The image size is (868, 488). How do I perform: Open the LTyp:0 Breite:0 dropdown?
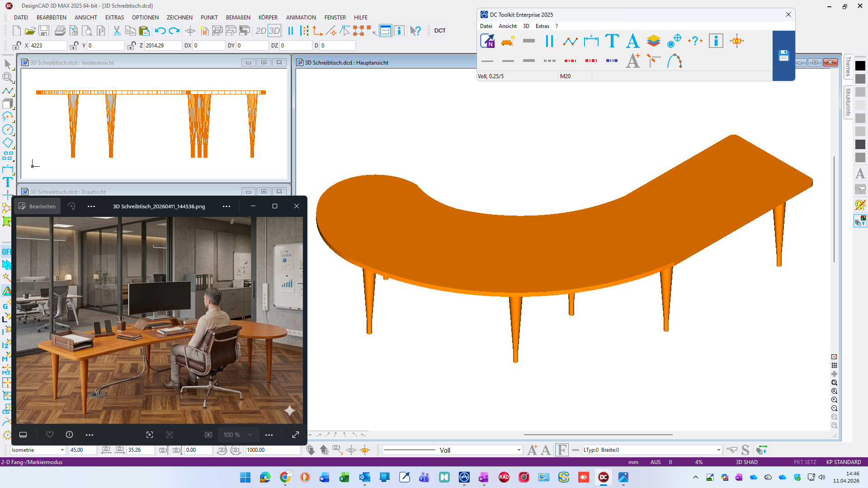tap(718, 450)
